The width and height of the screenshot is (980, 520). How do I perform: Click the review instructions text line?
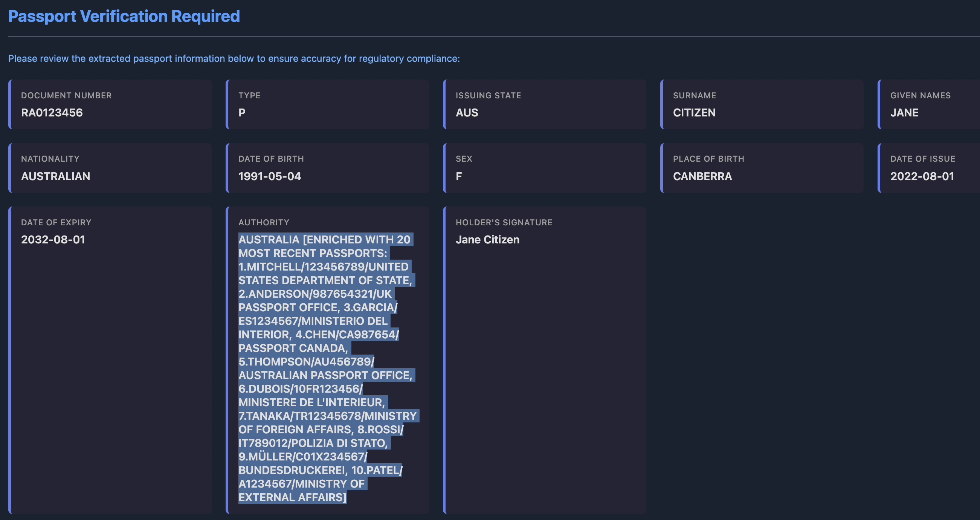(x=234, y=58)
